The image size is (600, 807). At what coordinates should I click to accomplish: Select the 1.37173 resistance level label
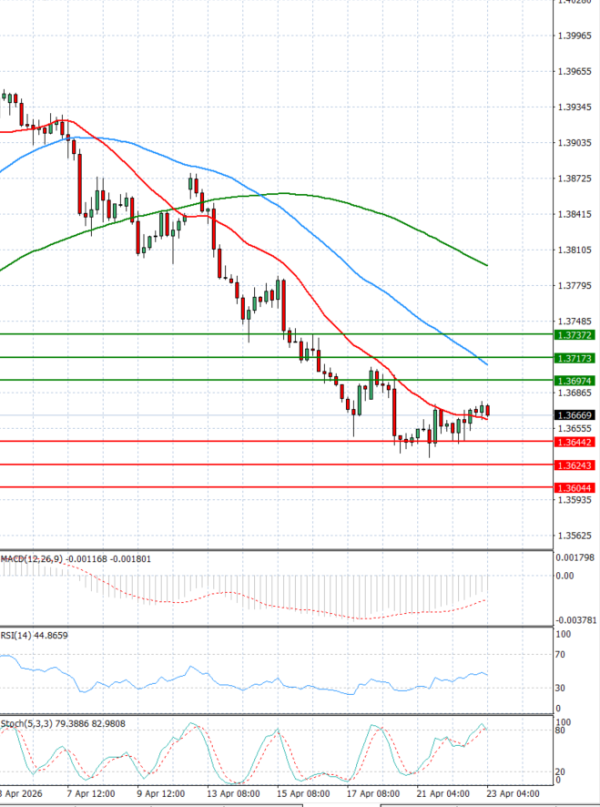[x=575, y=358]
